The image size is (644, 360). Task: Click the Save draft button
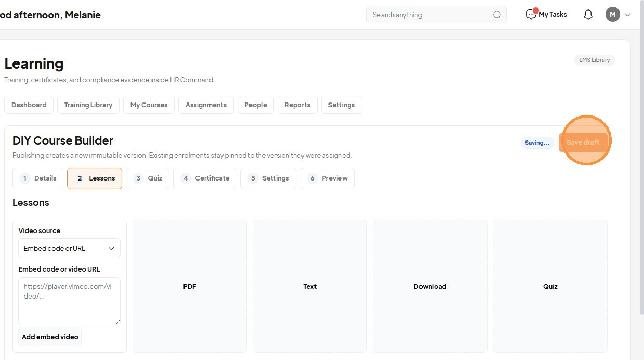coord(583,142)
